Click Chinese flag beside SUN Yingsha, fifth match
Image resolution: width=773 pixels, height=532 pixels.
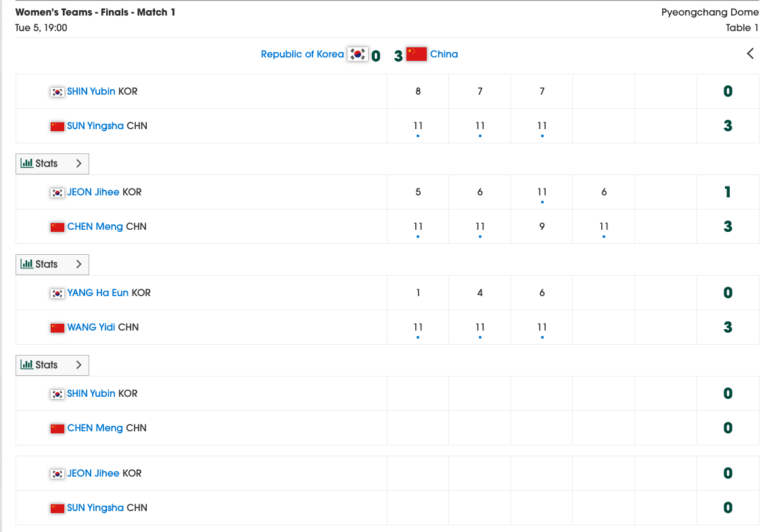[x=57, y=509]
